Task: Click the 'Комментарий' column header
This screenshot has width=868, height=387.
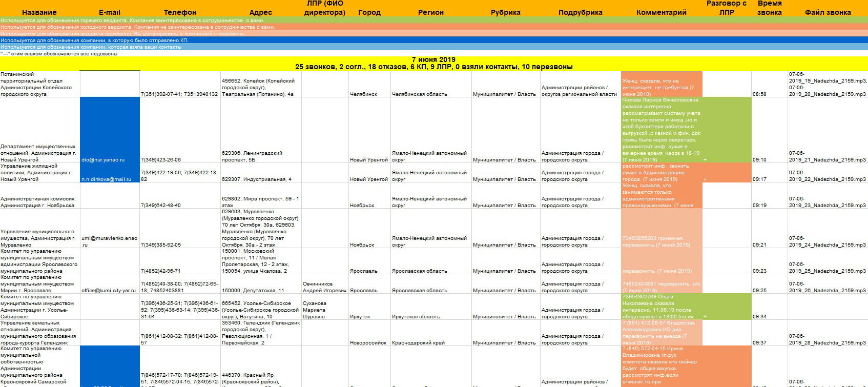Action: pos(661,12)
